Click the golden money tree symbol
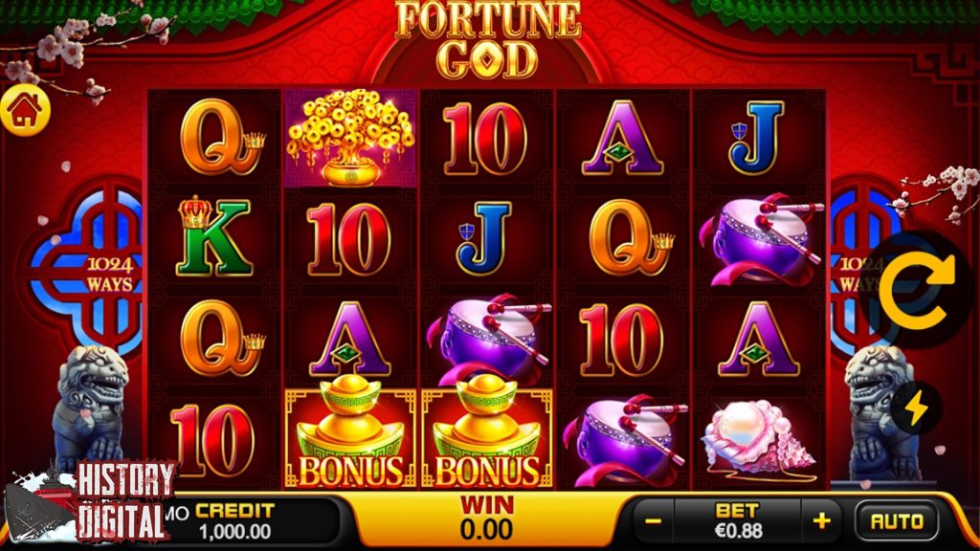This screenshot has width=980, height=551. click(350, 138)
